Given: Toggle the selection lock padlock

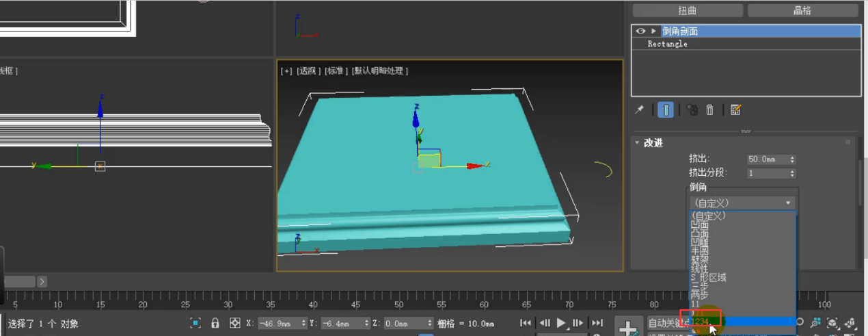Looking at the screenshot, I should point(215,323).
